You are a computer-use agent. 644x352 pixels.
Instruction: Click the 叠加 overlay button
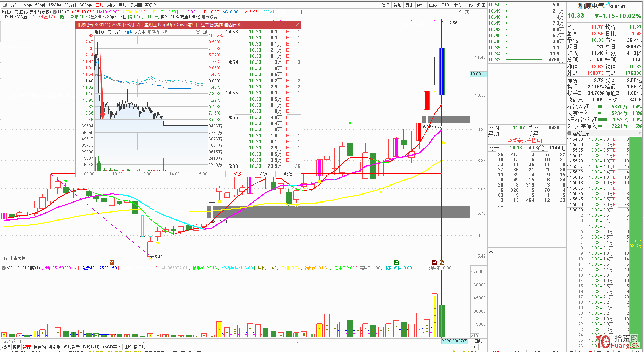(398, 5)
